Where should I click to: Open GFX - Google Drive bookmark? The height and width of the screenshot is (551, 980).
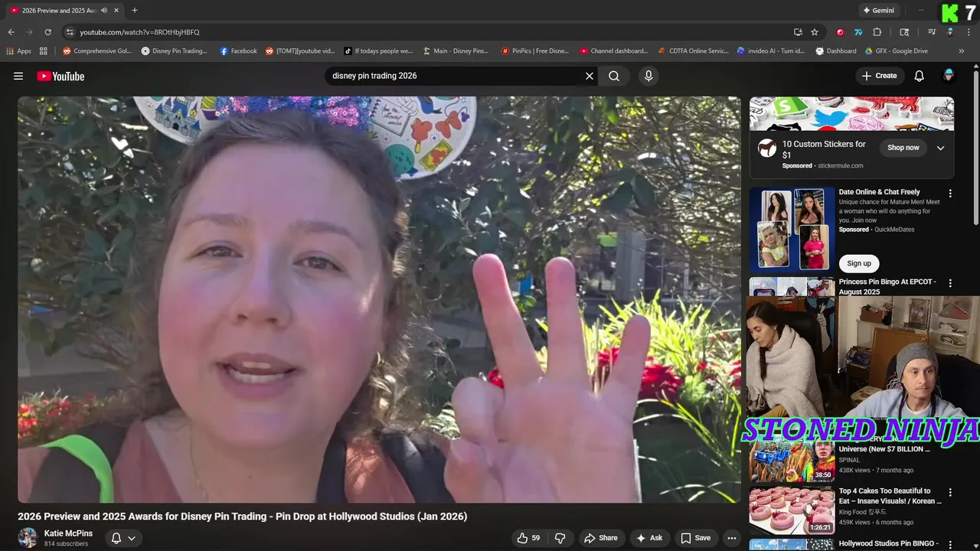[x=897, y=51]
